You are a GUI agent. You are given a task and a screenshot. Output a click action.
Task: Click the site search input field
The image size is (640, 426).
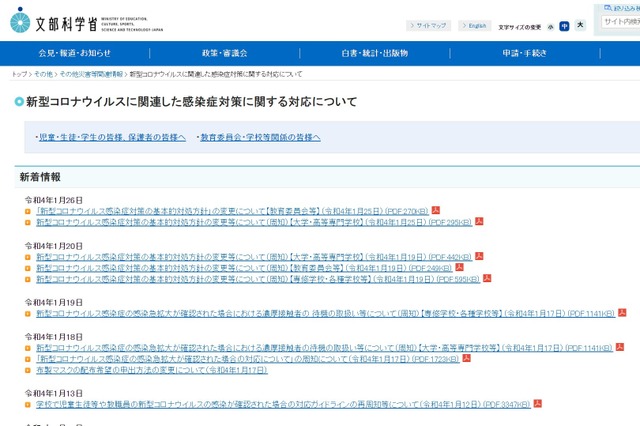coord(620,22)
